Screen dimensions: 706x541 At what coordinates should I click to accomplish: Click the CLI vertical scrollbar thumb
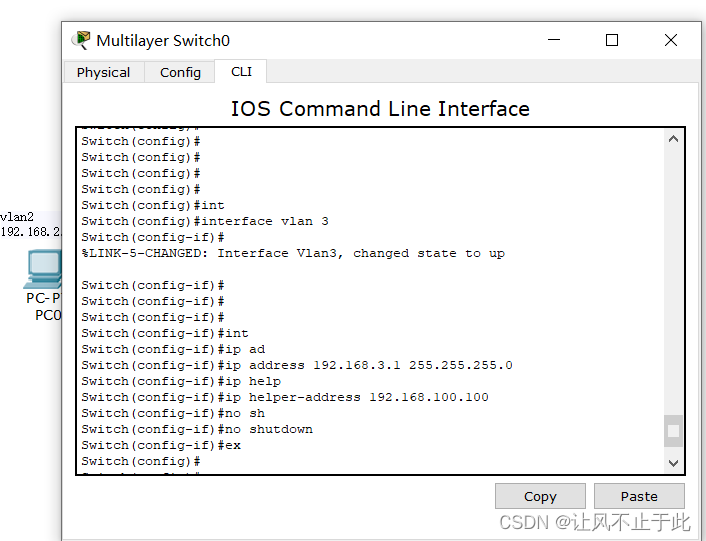tap(674, 431)
